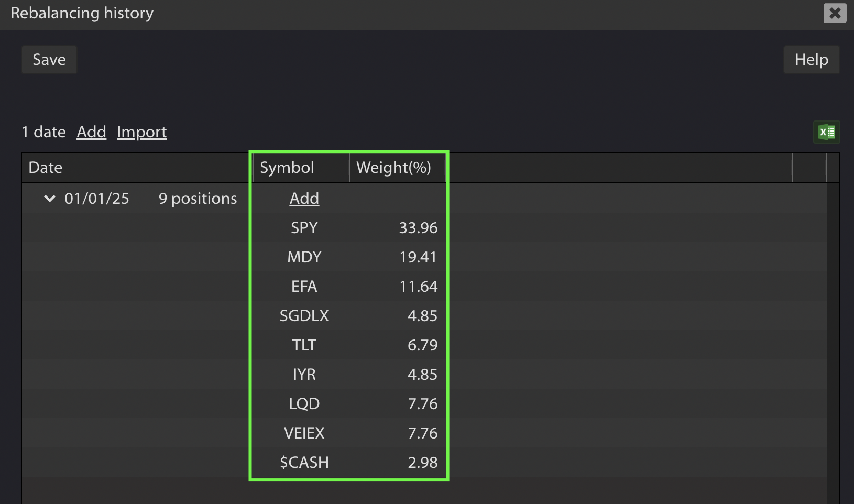Click the 4.85 weight for IYR
This screenshot has width=854, height=504.
point(422,375)
